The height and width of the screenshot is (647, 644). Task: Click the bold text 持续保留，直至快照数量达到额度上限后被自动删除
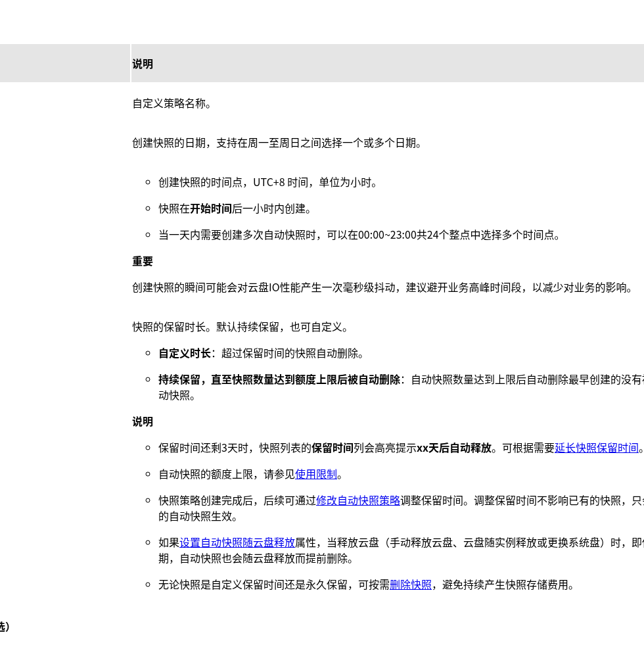click(x=279, y=379)
